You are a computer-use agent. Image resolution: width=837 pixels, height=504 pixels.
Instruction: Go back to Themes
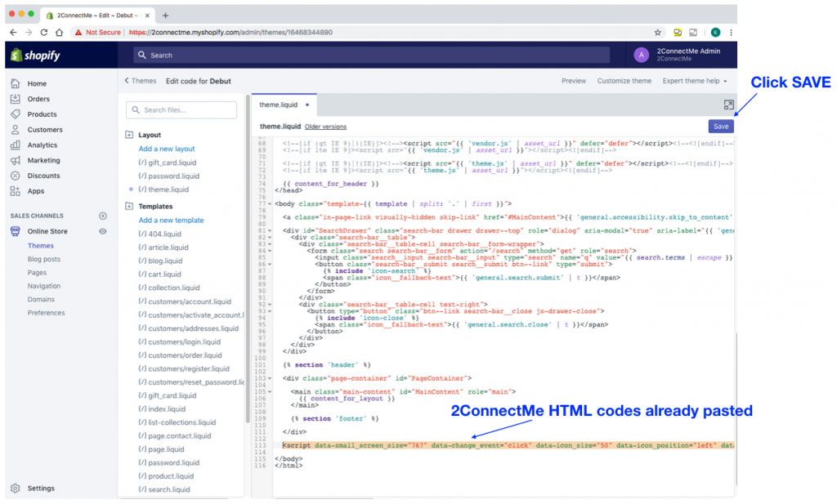click(x=141, y=81)
